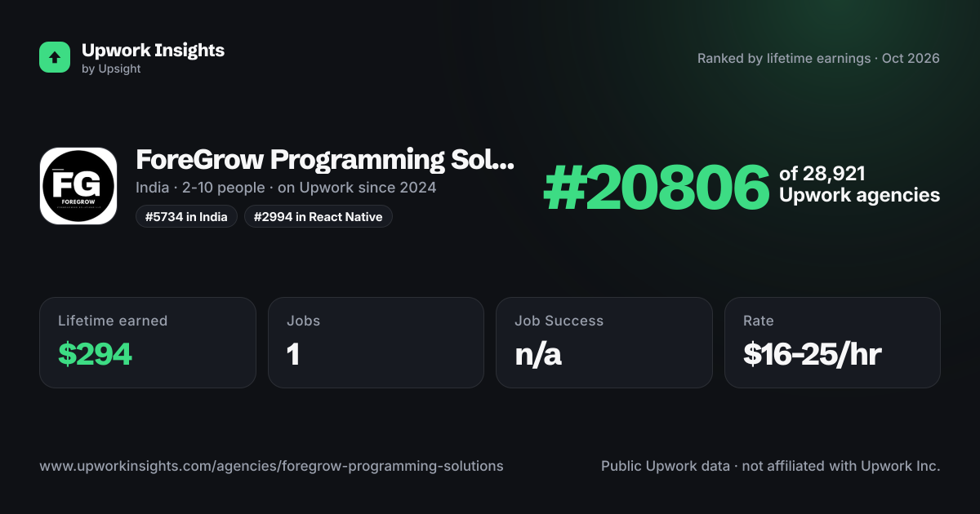Click the Upwork Insights title text
The width and height of the screenshot is (980, 514).
[153, 50]
